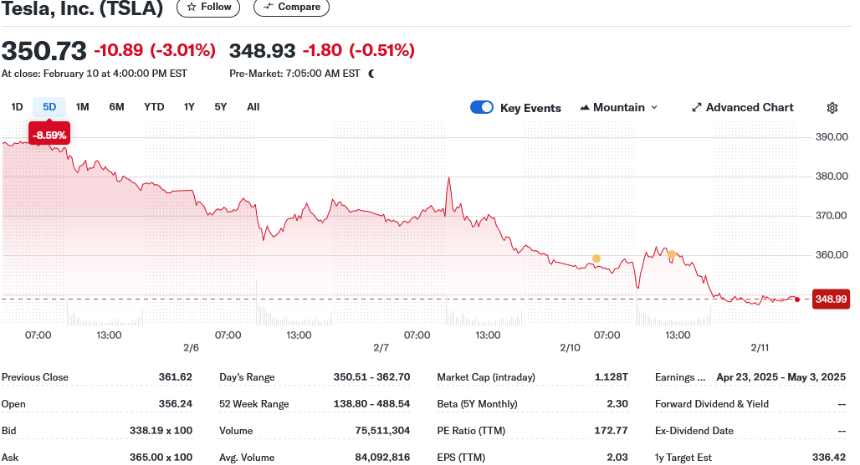Image resolution: width=860 pixels, height=465 pixels.
Task: Open chart settings gear icon
Action: coord(832,107)
